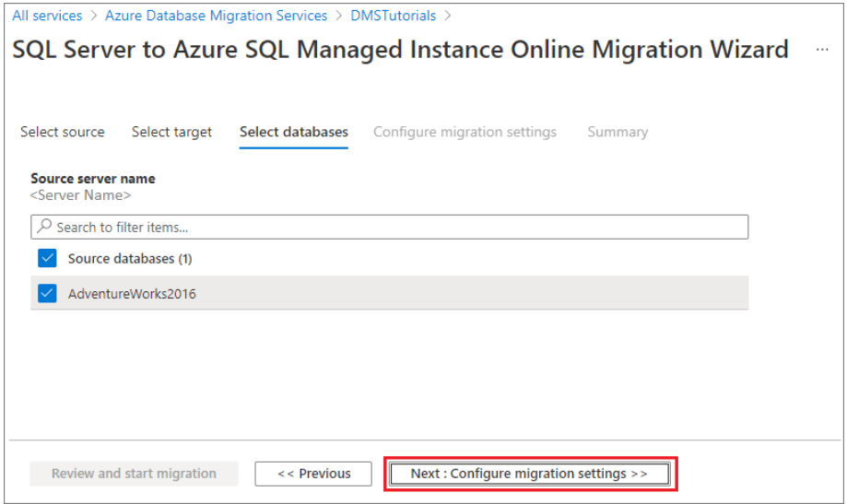Click the magnifier icon in search box
The image size is (847, 504).
point(43,227)
